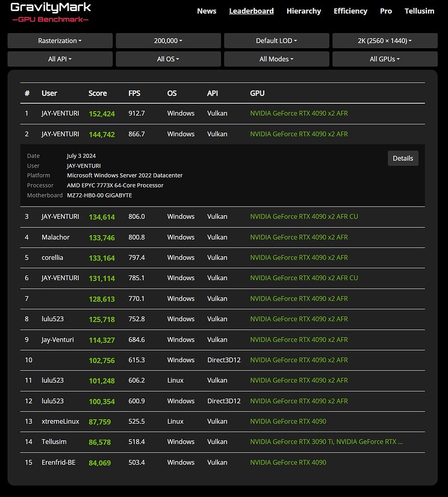Click the xtremeLinux Linux entry GPU link
The image size is (448, 497).
288,421
